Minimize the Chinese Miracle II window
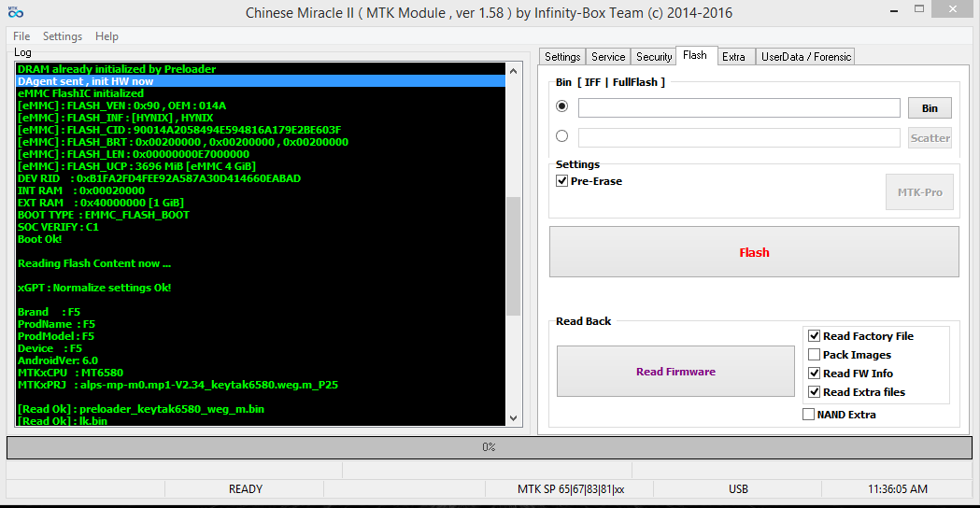 click(894, 9)
